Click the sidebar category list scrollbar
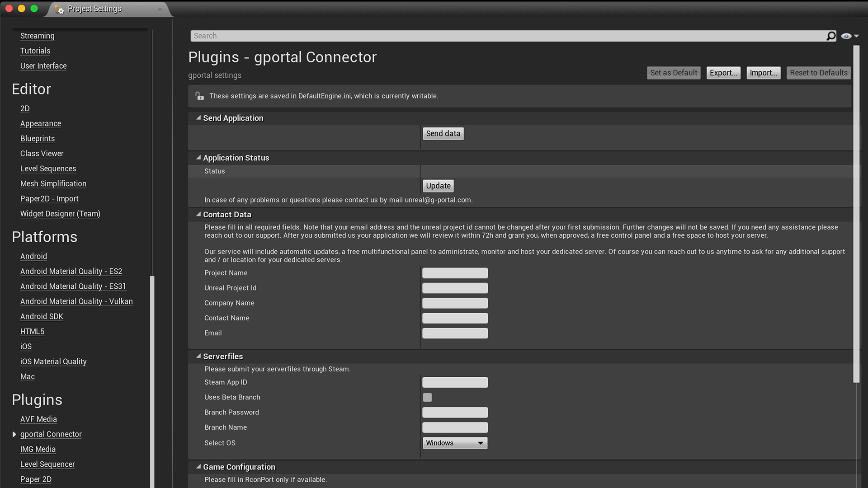Viewport: 868px width, 488px height. click(152, 382)
